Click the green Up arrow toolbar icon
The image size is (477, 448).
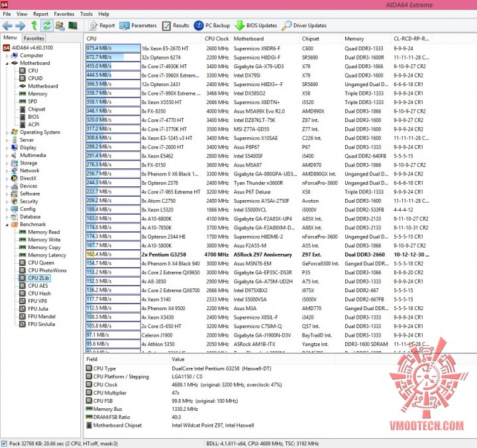[34, 26]
